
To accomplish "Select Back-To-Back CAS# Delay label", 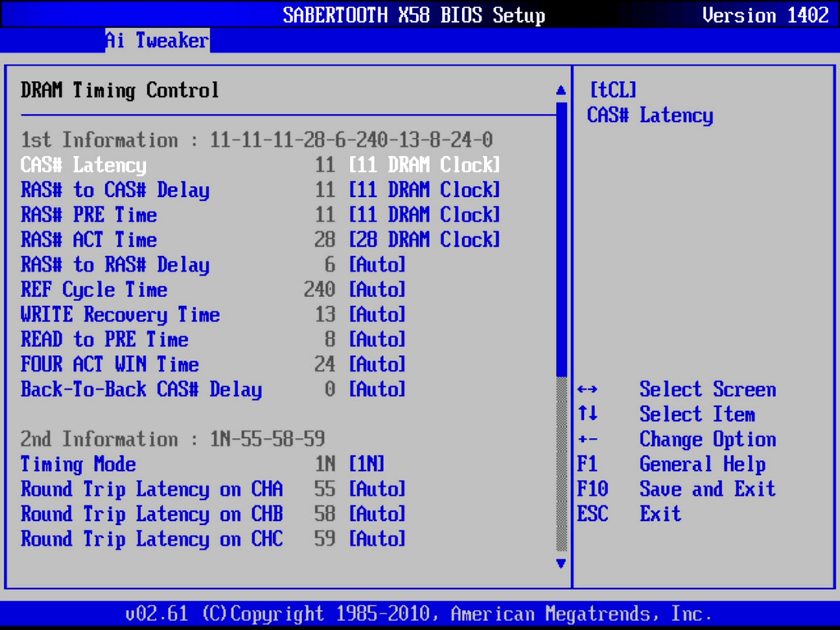I will tap(141, 390).
